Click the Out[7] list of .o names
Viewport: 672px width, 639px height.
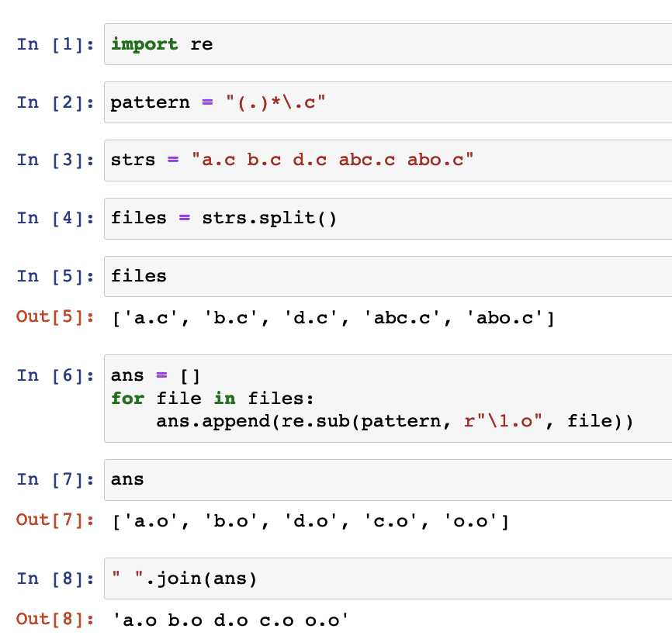(310, 521)
